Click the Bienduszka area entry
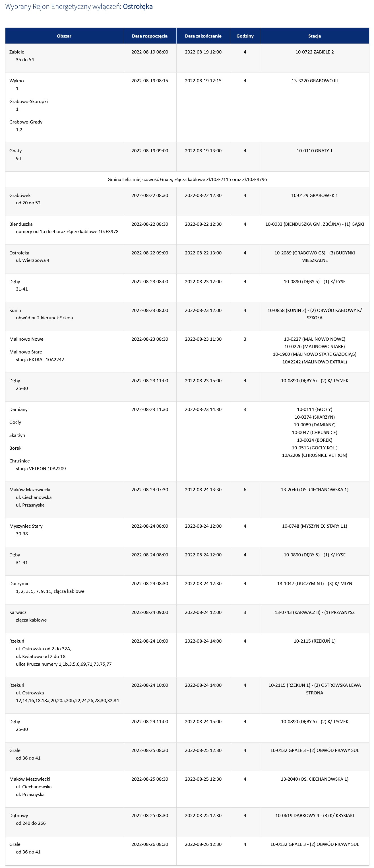The height and width of the screenshot is (868, 374). pos(64,230)
